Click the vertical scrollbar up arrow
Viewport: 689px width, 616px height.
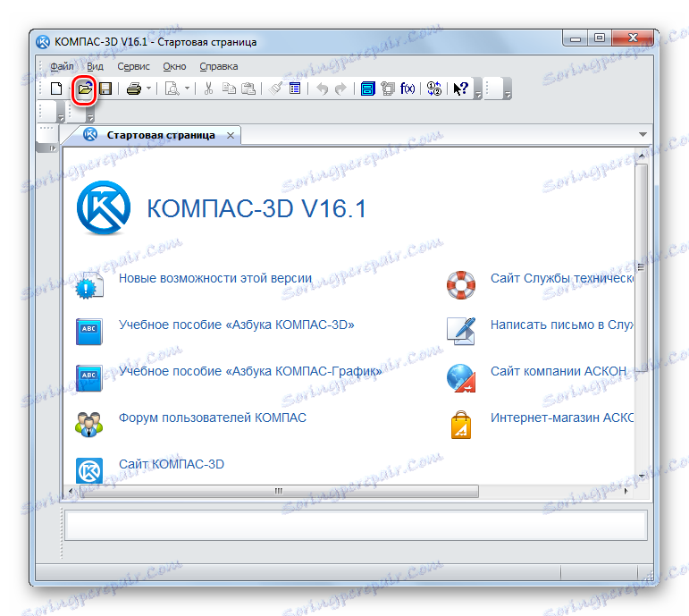pos(641,156)
